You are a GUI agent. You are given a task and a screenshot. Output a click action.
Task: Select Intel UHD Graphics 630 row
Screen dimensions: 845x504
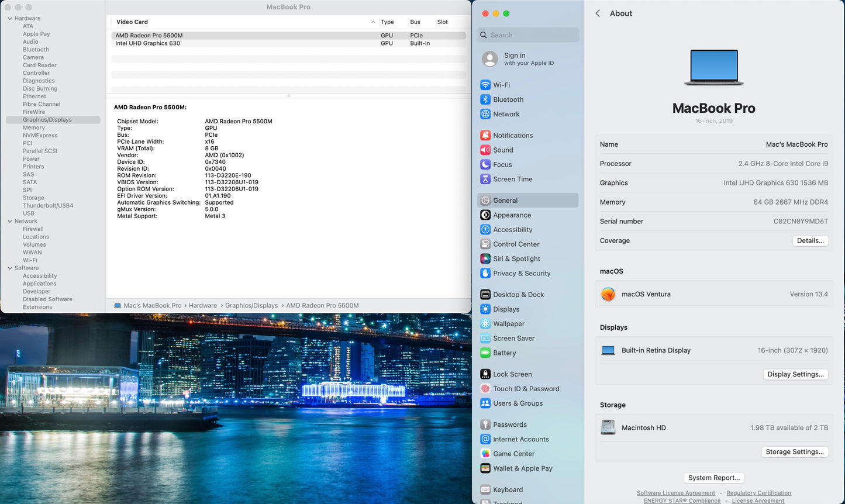click(148, 43)
